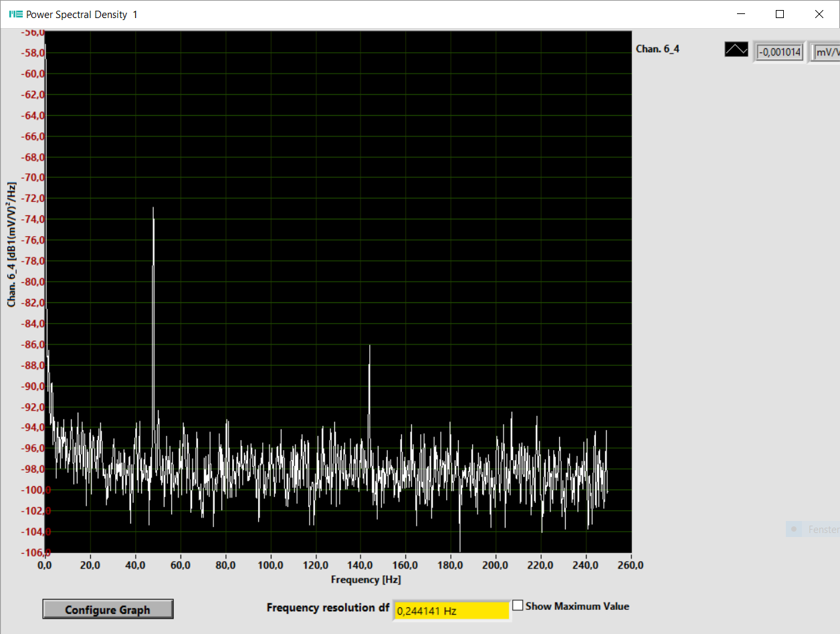Image resolution: width=840 pixels, height=634 pixels.
Task: Click the -56,0 y-axis top value
Action: [32, 32]
